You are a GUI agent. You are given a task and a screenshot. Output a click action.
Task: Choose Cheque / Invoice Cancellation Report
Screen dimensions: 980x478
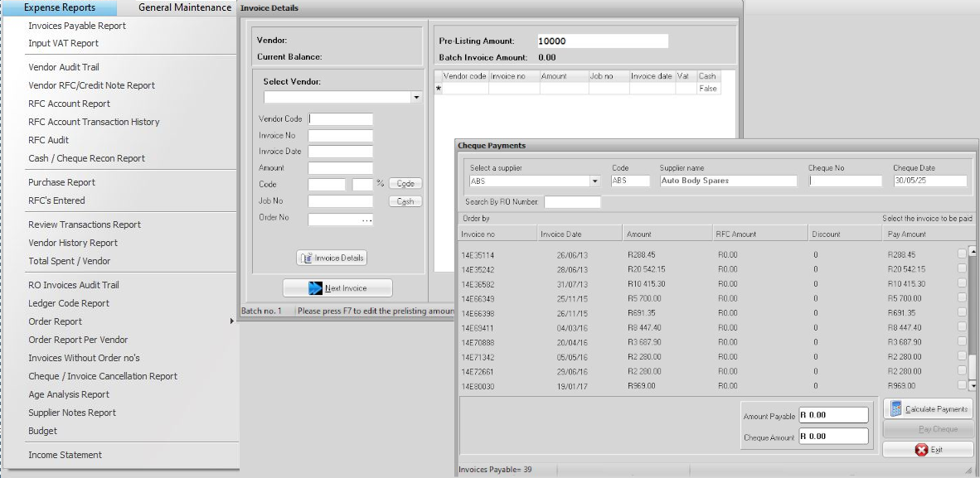(103, 376)
